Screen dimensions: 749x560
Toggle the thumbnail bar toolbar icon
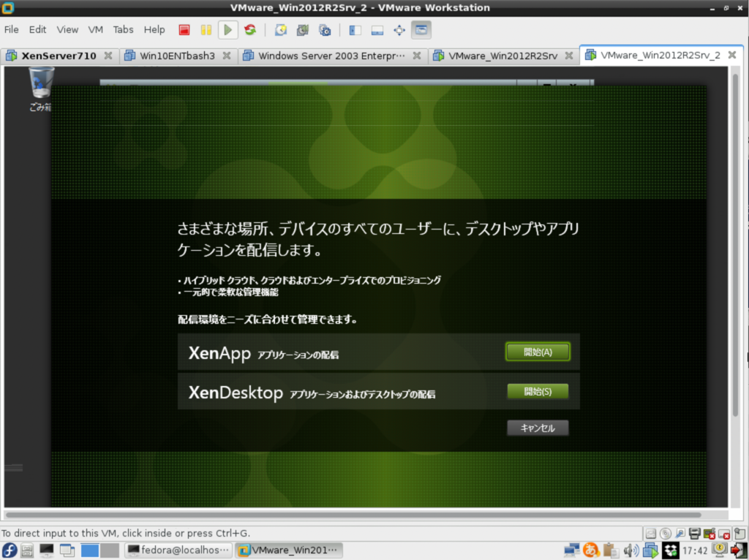377,30
